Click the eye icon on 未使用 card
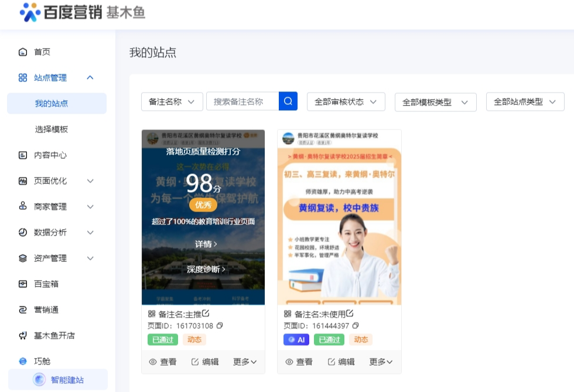Viewport: 574px width, 392px height. coord(289,362)
